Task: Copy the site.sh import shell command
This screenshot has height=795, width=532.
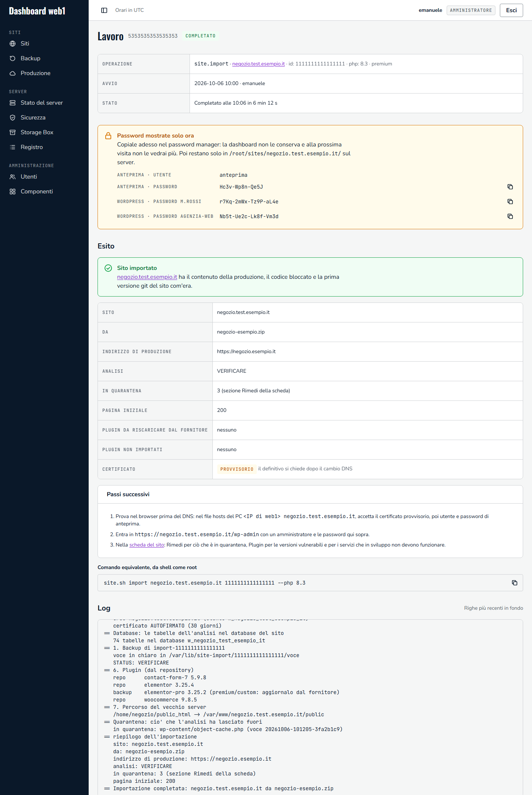Action: [x=515, y=583]
